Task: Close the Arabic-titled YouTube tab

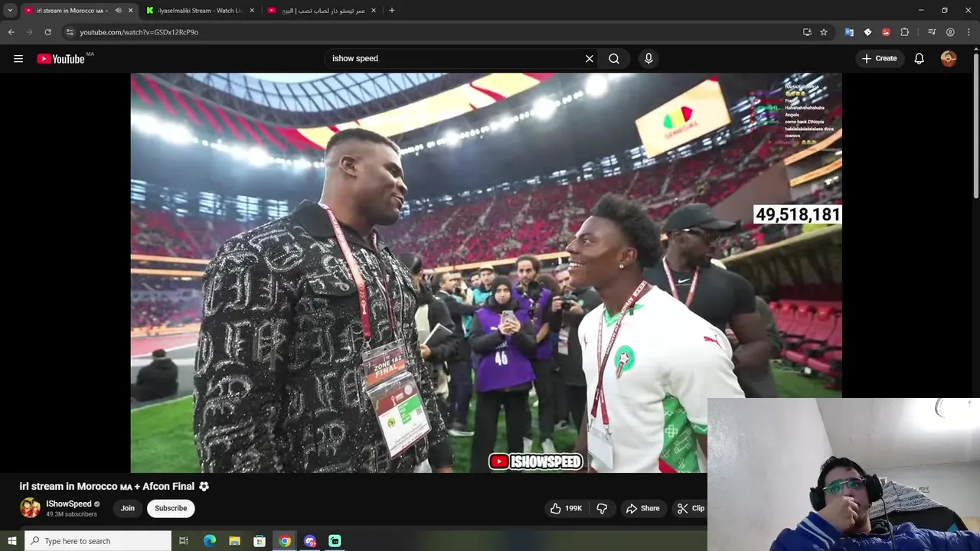Action: 374,11
